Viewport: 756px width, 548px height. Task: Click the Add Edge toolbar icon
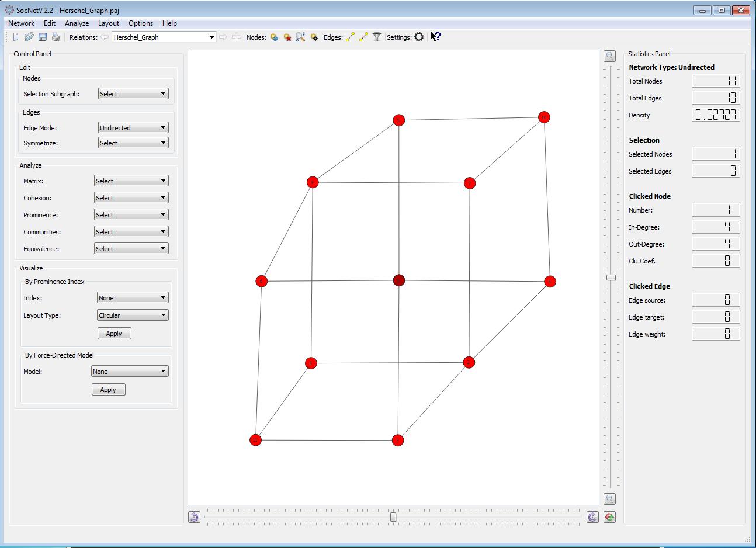tap(350, 37)
